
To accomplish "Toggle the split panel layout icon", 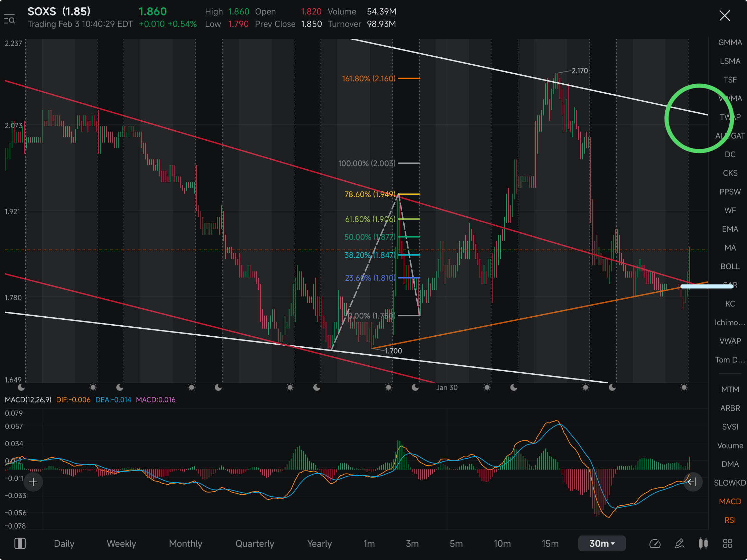I will (20, 543).
